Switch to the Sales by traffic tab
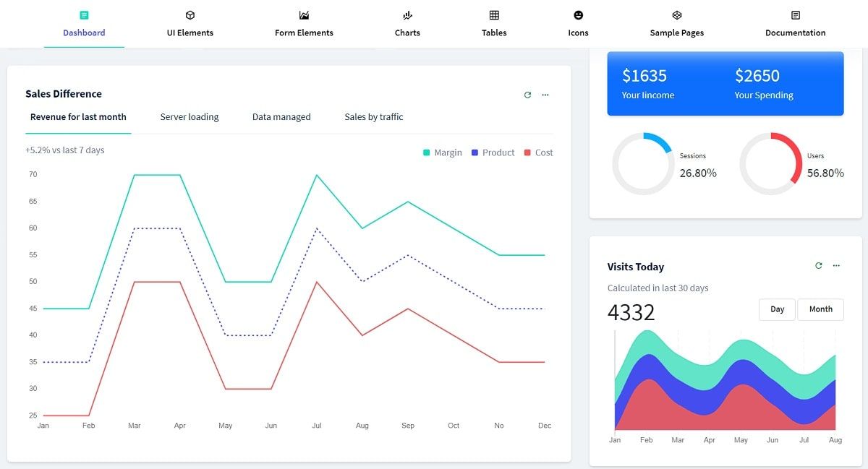This screenshot has height=469, width=868. coord(374,117)
